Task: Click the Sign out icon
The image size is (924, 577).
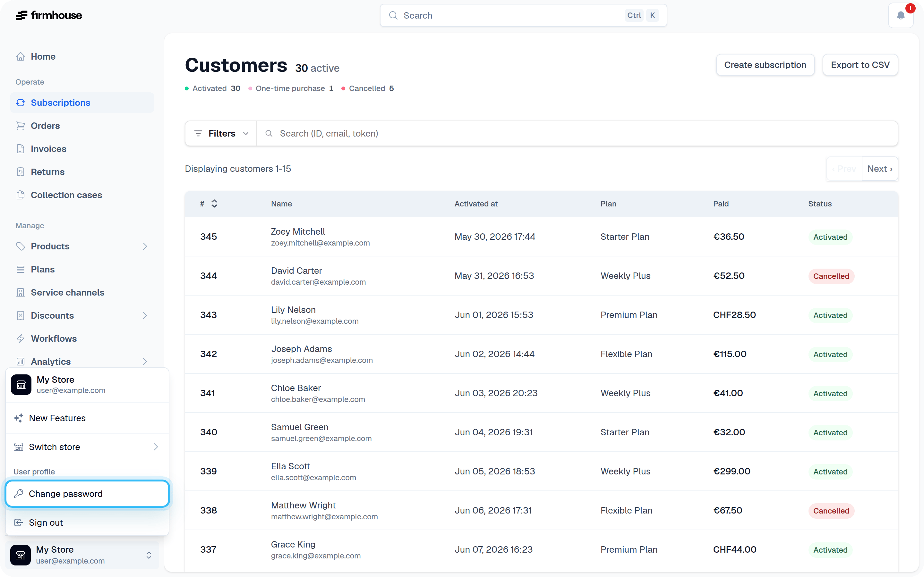Action: pos(18,523)
